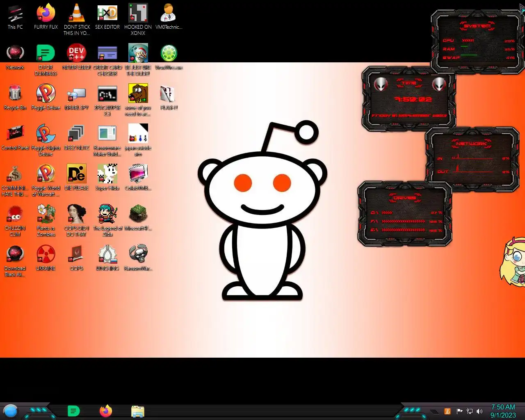This screenshot has height=420, width=525.
Task: Click the DRIVES widget gadget
Action: (405, 214)
